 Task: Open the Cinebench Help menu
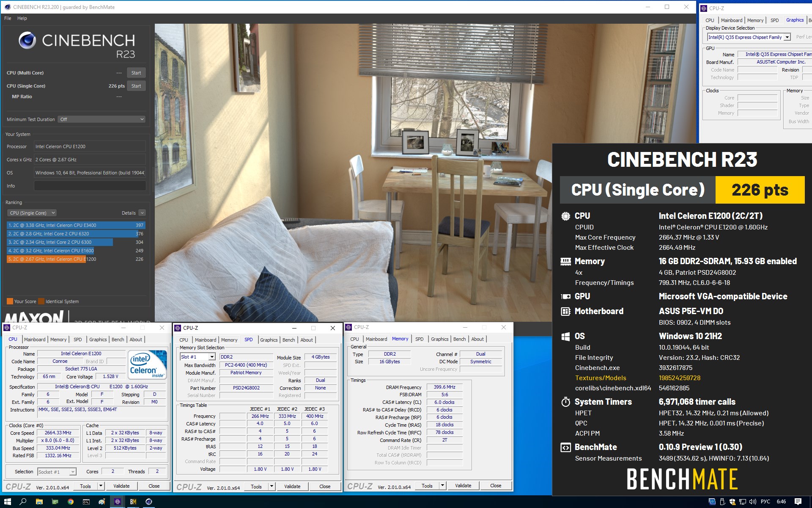[x=22, y=18]
